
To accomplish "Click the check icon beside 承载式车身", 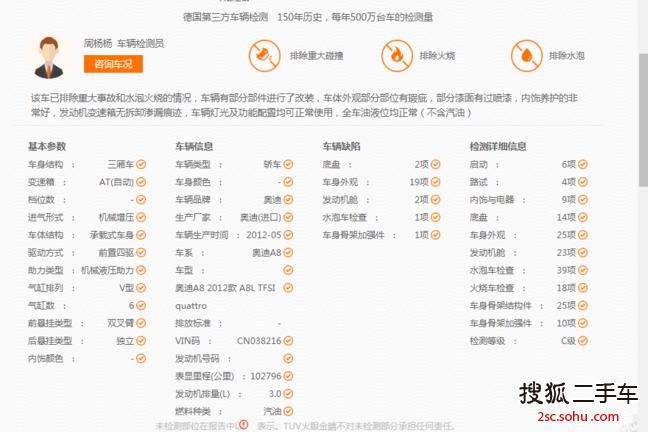I will click(141, 235).
